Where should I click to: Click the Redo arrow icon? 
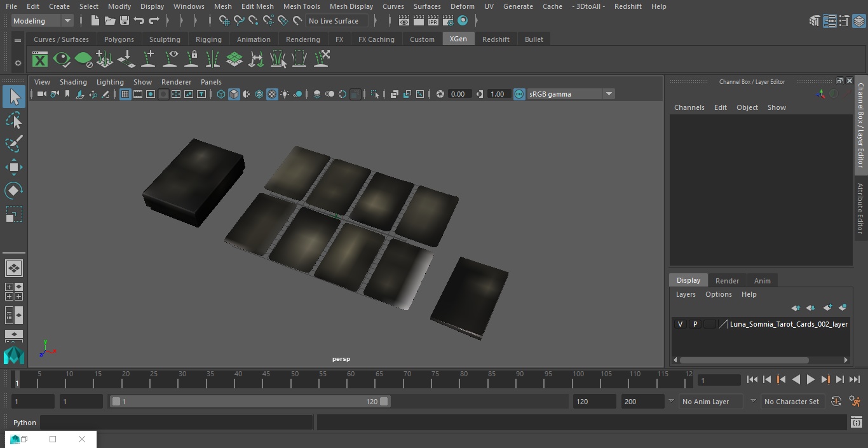pos(154,21)
